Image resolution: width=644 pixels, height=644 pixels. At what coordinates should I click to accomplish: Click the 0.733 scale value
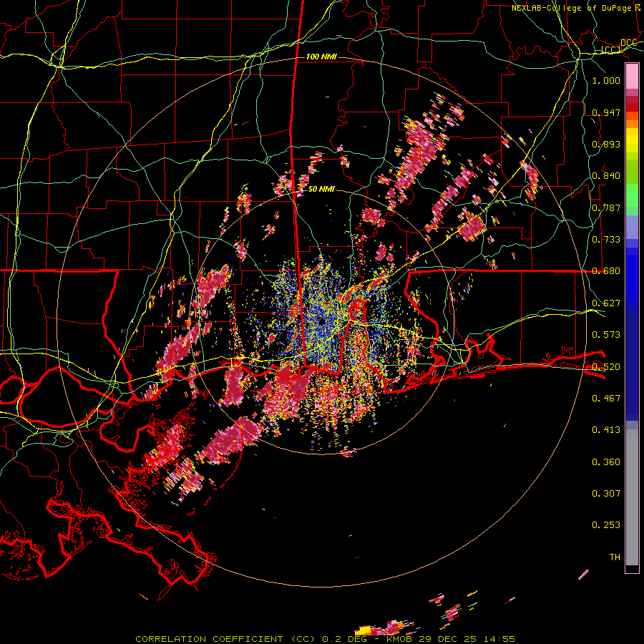click(606, 239)
